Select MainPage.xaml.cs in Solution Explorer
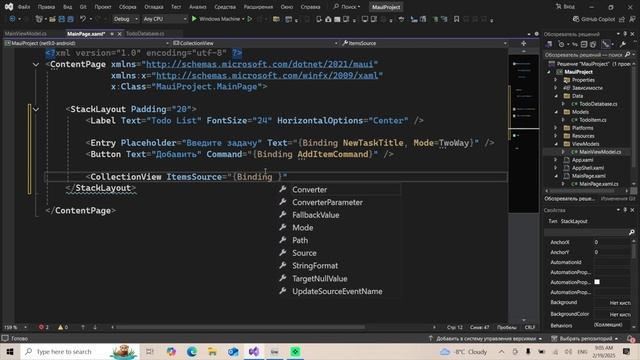This screenshot has width=640, height=360. tap(598, 184)
